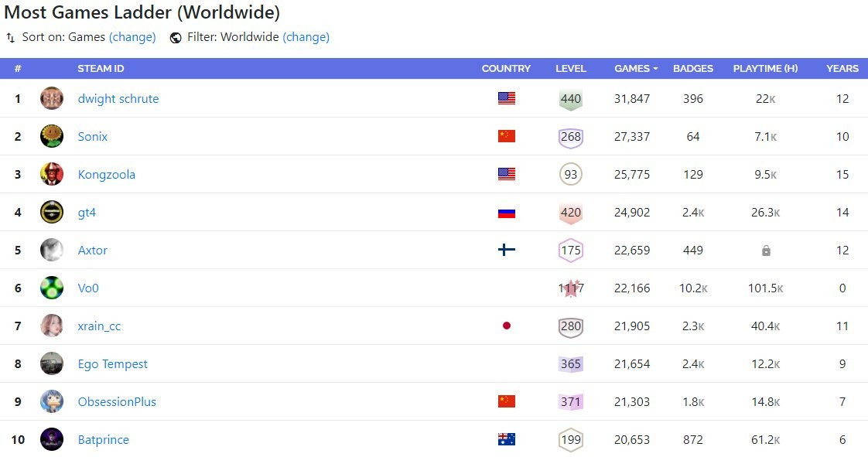868x457 pixels.
Task: Click the level 1117 star badge for Vo0
Action: tap(571, 288)
